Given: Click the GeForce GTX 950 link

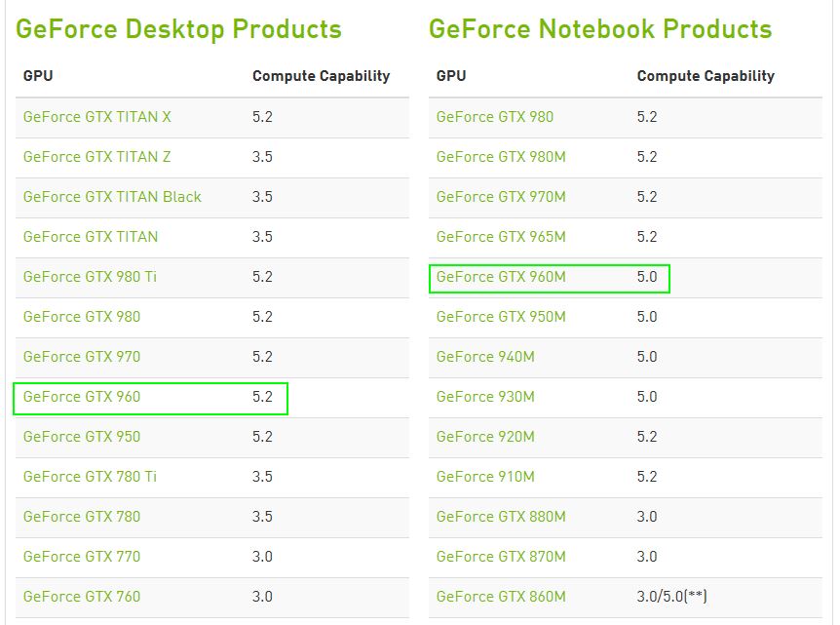Looking at the screenshot, I should [82, 437].
